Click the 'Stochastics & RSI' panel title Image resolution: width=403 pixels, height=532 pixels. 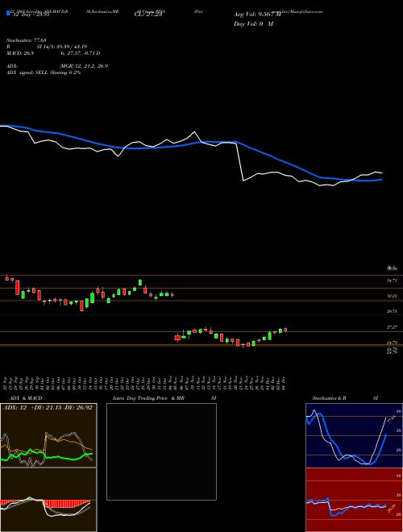(x=345, y=398)
